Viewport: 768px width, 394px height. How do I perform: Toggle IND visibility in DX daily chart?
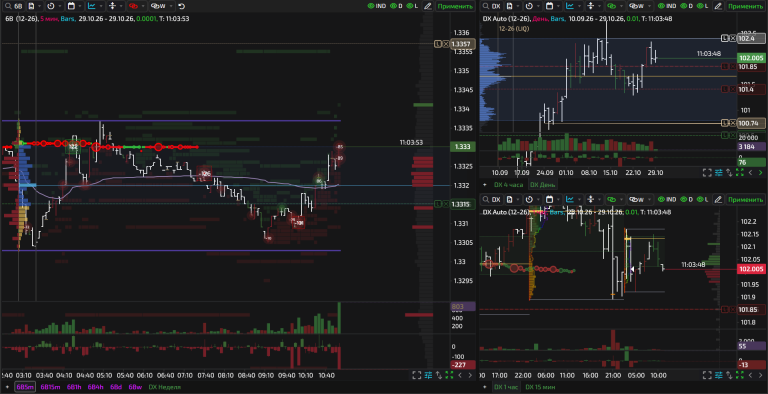(667, 6)
